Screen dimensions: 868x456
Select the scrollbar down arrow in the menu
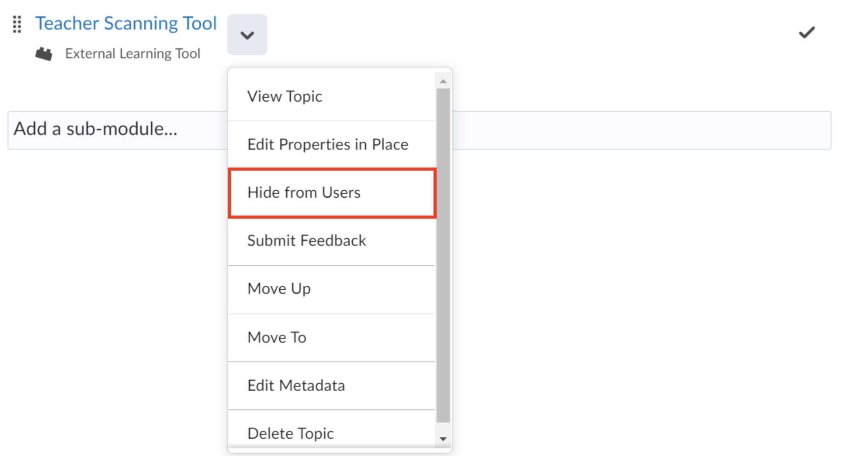[443, 439]
